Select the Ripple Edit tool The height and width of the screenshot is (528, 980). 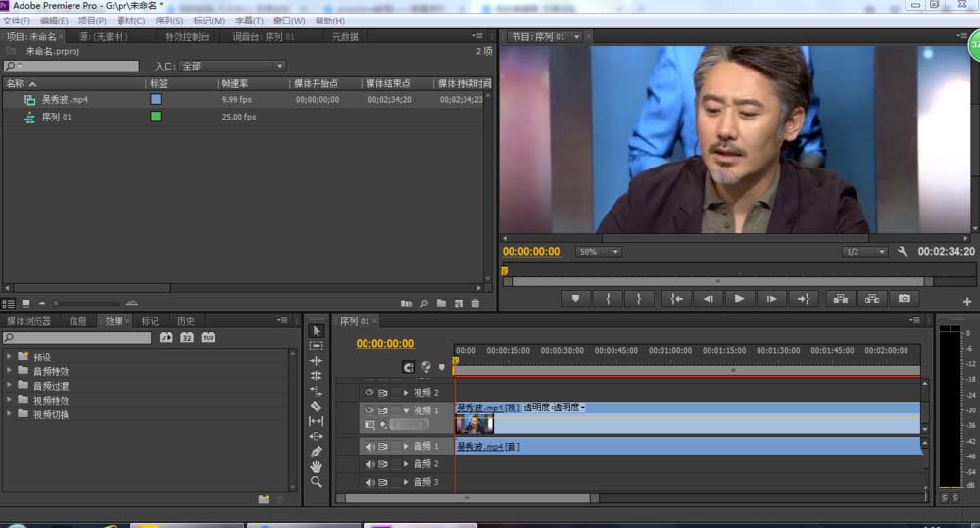pos(317,360)
